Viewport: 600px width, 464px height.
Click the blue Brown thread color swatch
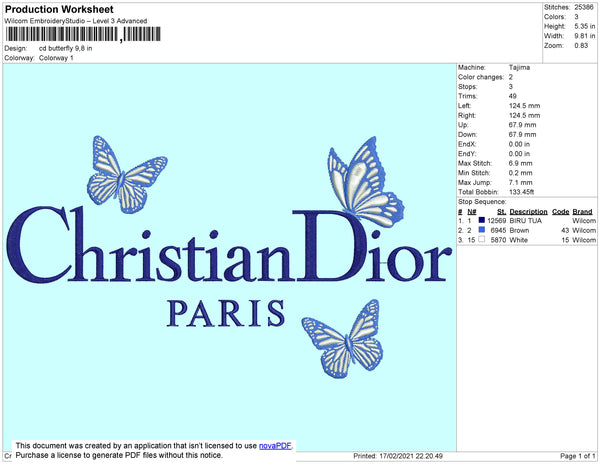482,230
